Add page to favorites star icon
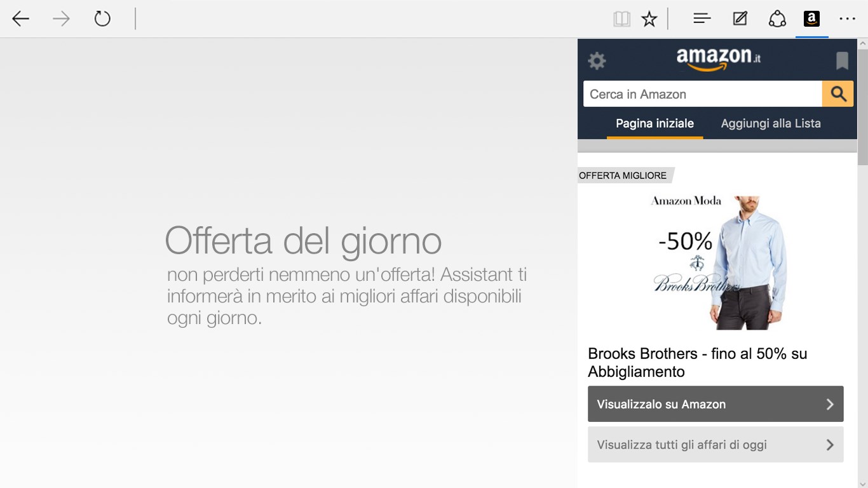This screenshot has height=488, width=868. (649, 19)
